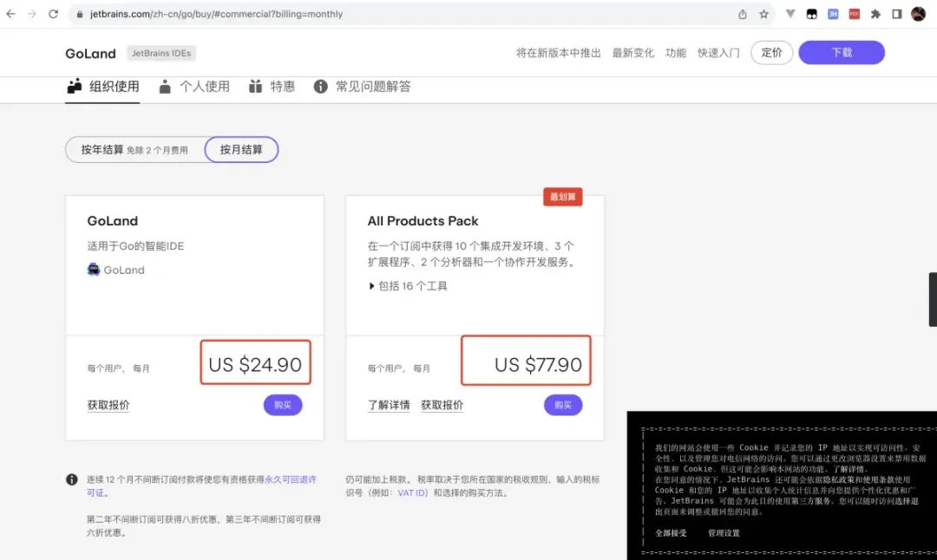Select 按月结算 monthly billing
This screenshot has width=937, height=560.
click(241, 150)
